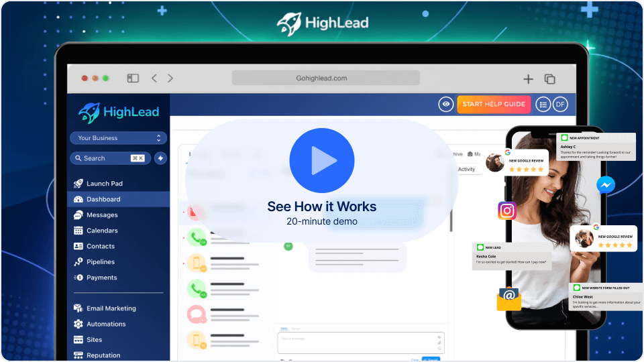
Task: Click the Launch Pad rocket icon
Action: 78,184
